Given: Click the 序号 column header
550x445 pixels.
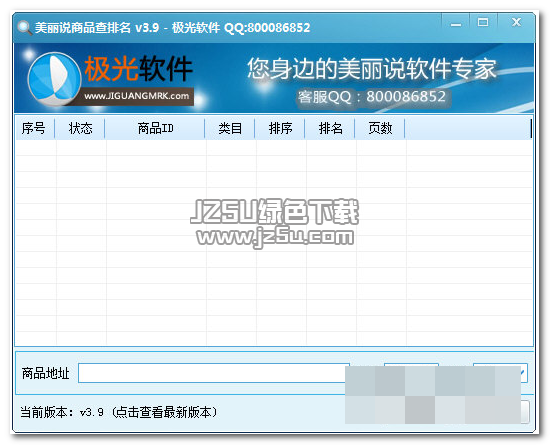Looking at the screenshot, I should (35, 129).
